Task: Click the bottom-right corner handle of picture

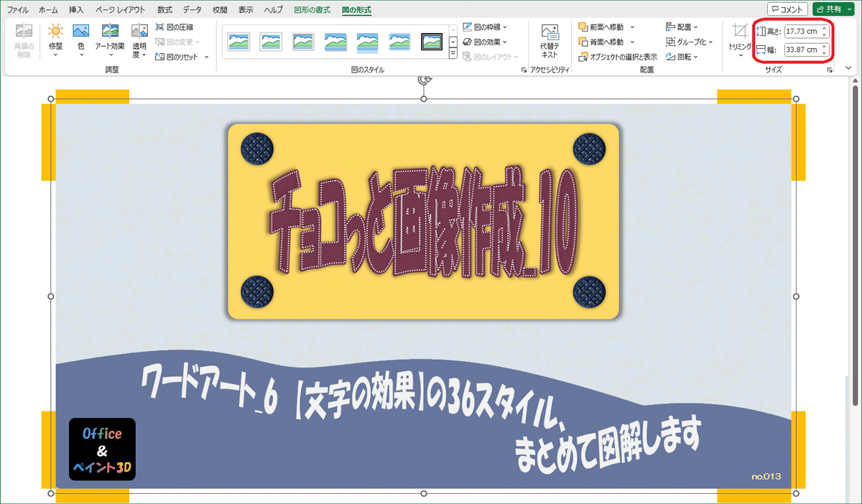Action: (x=796, y=493)
